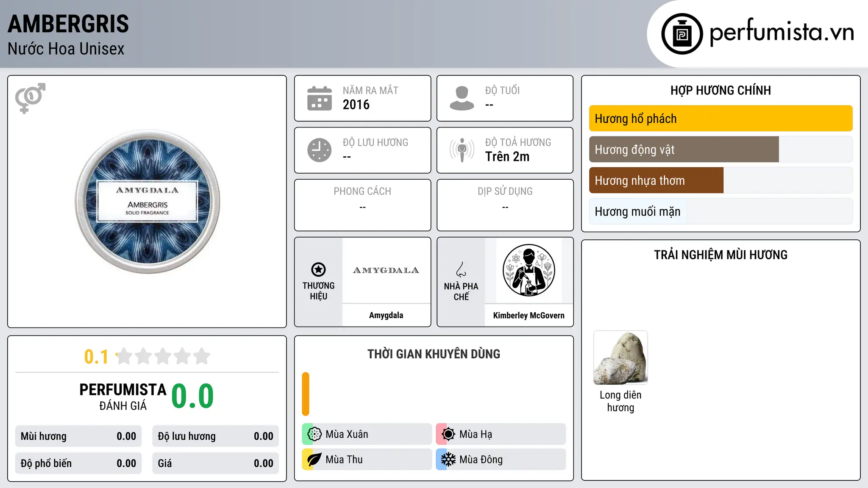Click the Mùi hương 0.00 score row
This screenshot has width=868, height=488.
coord(78,436)
